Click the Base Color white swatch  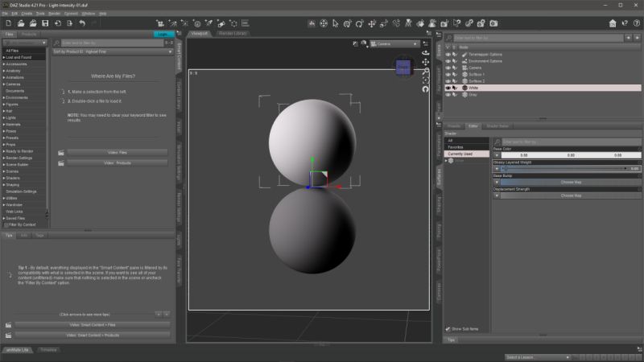pos(571,155)
